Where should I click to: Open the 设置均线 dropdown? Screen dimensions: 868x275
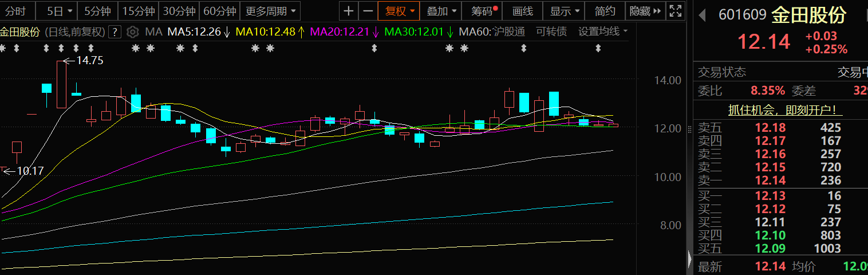pyautogui.click(x=602, y=32)
